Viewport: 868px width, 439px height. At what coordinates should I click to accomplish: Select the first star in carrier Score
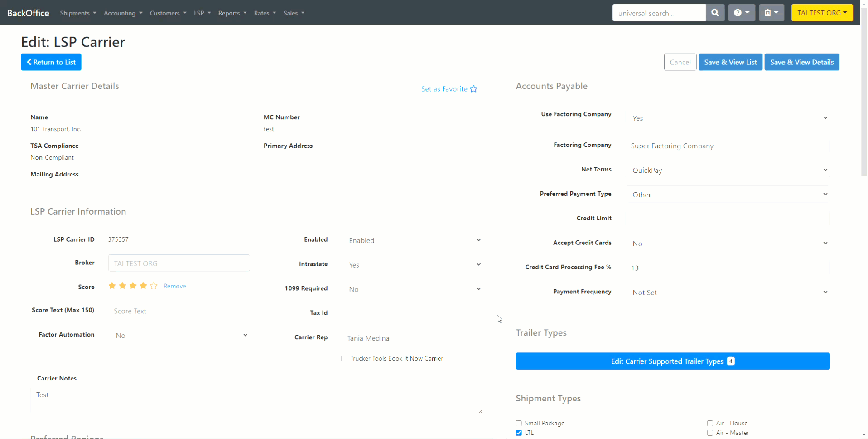(x=111, y=286)
